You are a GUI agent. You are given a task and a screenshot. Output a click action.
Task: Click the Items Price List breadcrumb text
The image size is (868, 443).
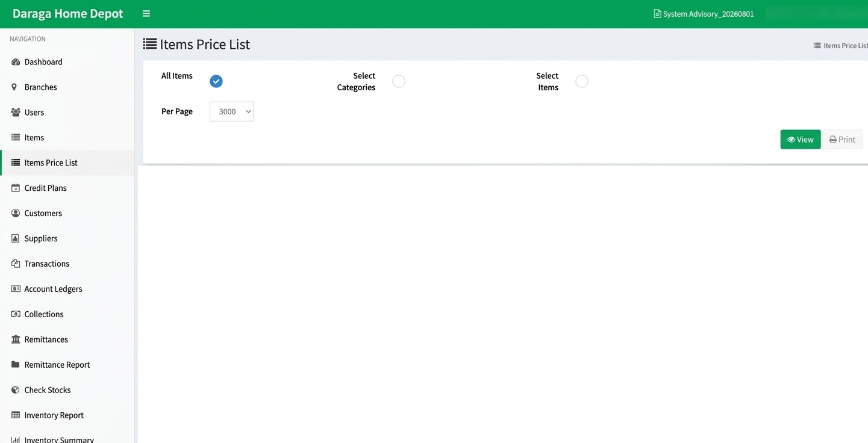point(846,46)
